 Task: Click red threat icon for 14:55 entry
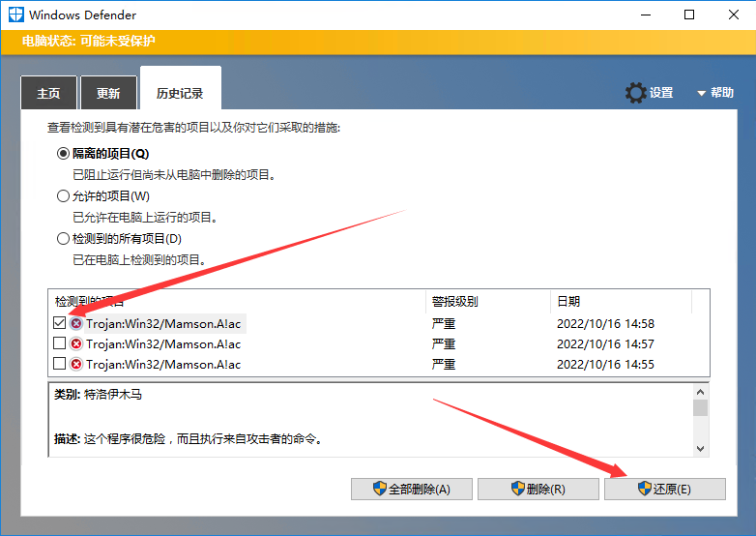tap(76, 364)
